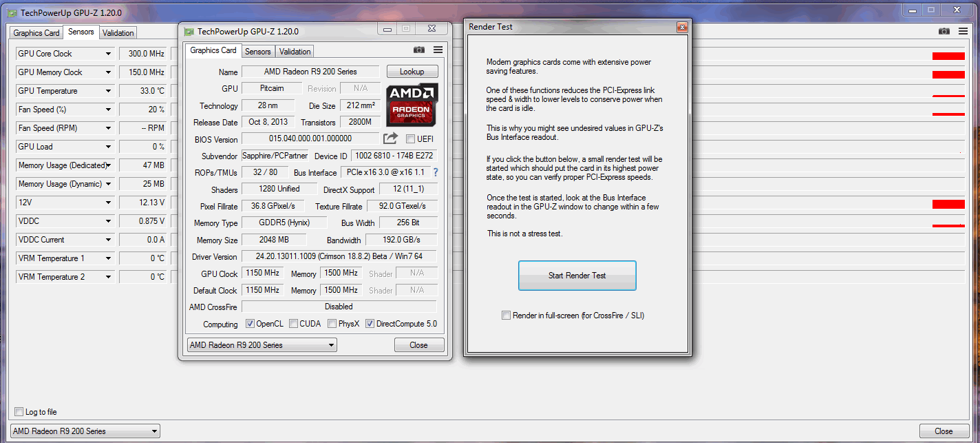
Task: Toggle the PhysX checkbox
Action: pos(332,324)
